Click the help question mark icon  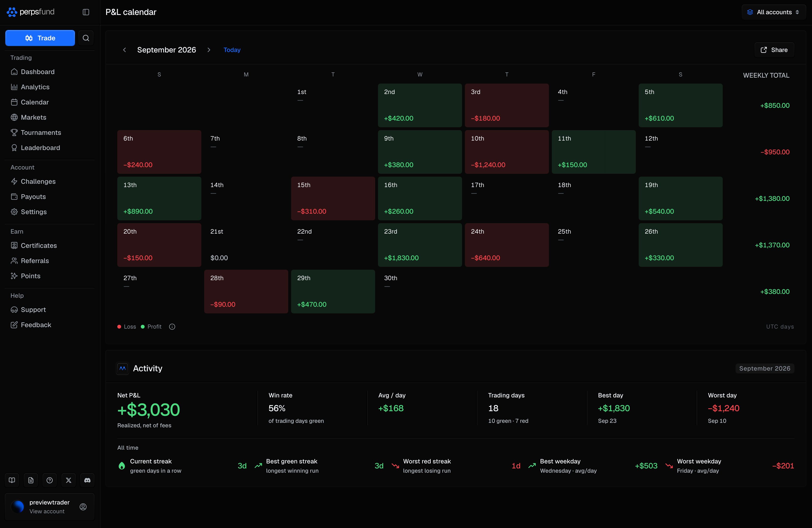click(49, 480)
